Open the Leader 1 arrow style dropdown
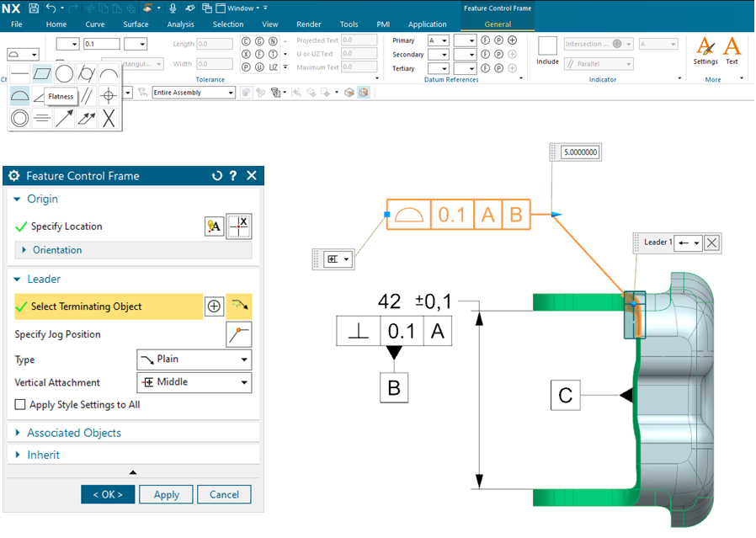The width and height of the screenshot is (756, 538). tap(689, 242)
